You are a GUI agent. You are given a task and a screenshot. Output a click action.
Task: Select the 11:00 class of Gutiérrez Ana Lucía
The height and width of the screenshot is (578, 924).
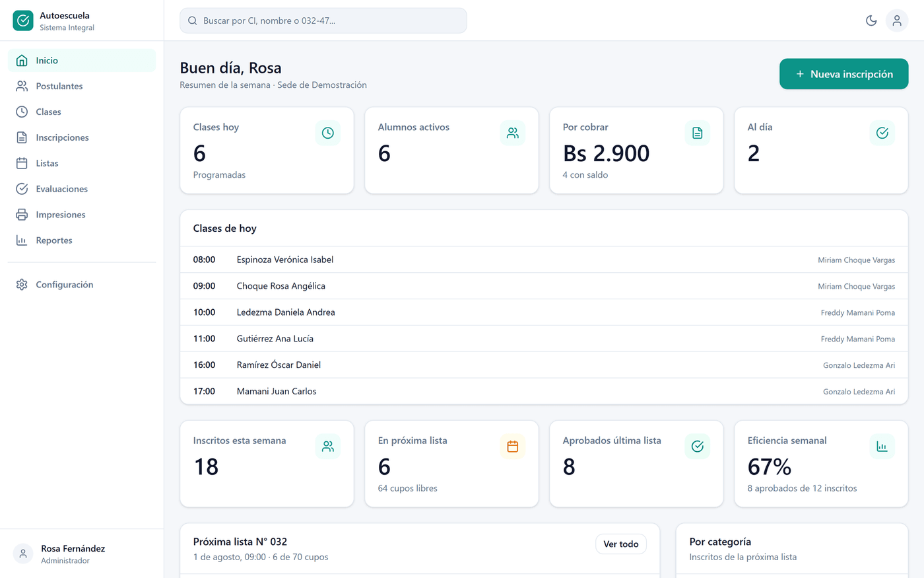point(544,339)
